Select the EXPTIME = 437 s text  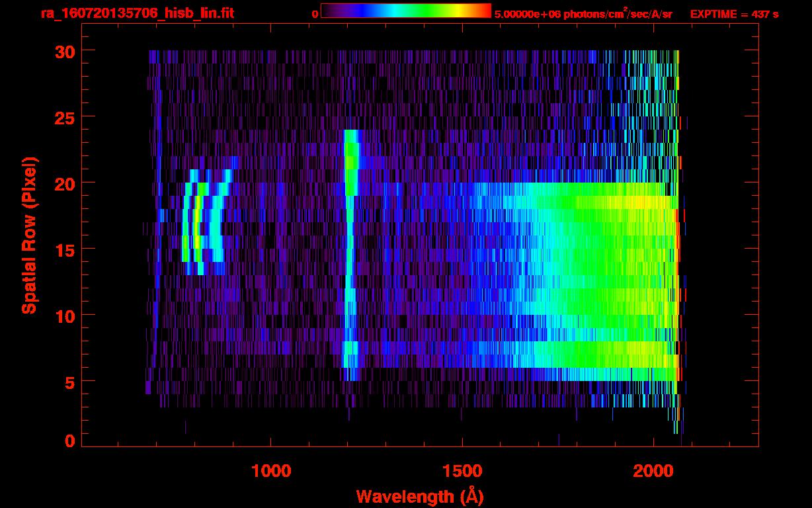click(x=734, y=14)
